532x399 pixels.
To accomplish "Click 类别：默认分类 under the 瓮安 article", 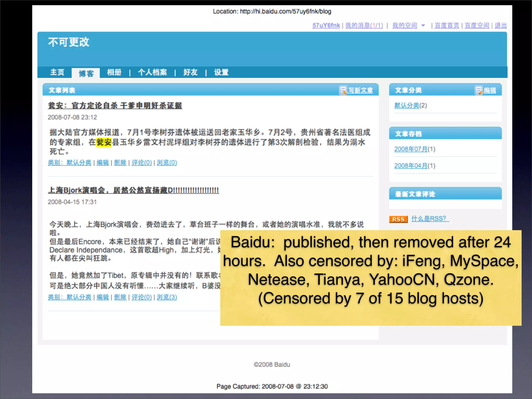I will click(x=70, y=163).
